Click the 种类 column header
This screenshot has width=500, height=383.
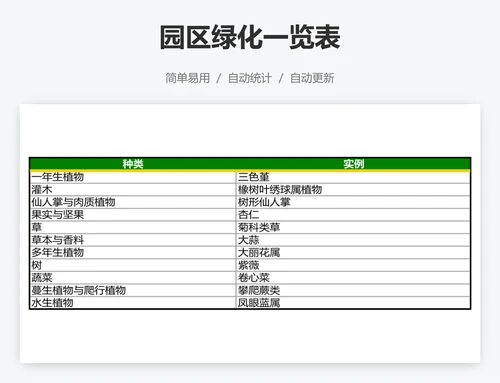coord(133,164)
